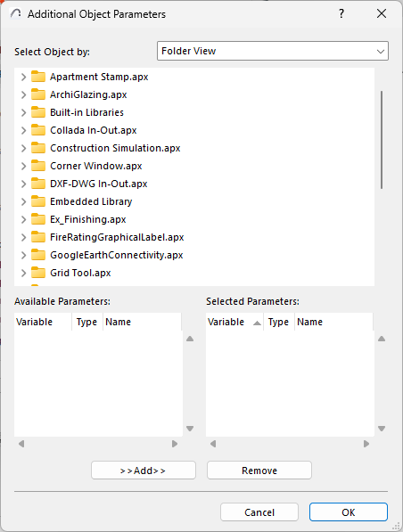This screenshot has height=532, width=403.
Task: Select the Grid Tool.apx row text
Action: (80, 273)
